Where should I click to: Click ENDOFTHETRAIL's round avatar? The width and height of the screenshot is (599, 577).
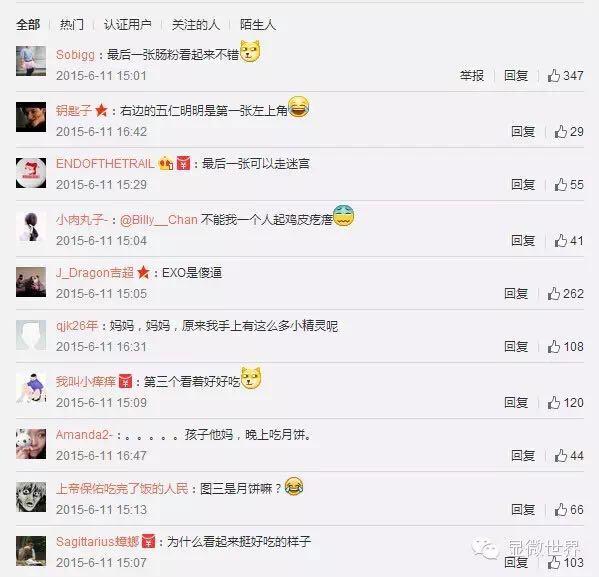[x=31, y=173]
